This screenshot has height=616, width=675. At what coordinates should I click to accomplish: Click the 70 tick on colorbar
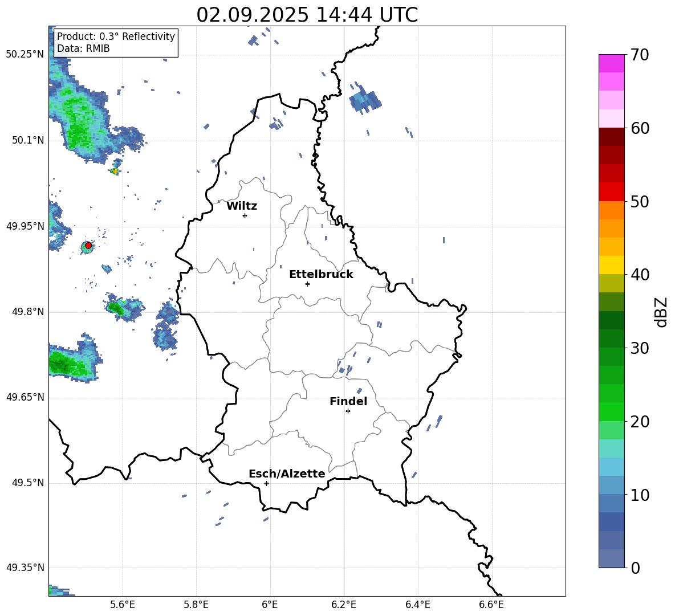640,55
